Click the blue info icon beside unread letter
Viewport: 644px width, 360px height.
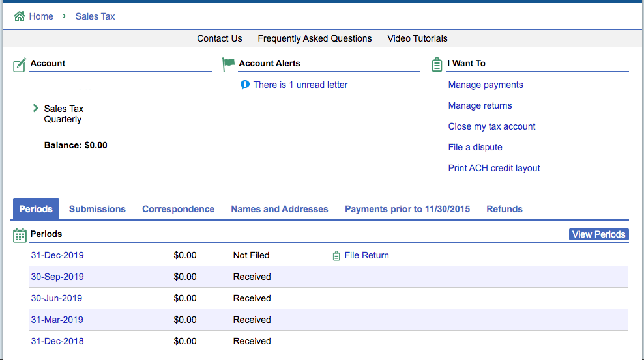click(x=245, y=85)
